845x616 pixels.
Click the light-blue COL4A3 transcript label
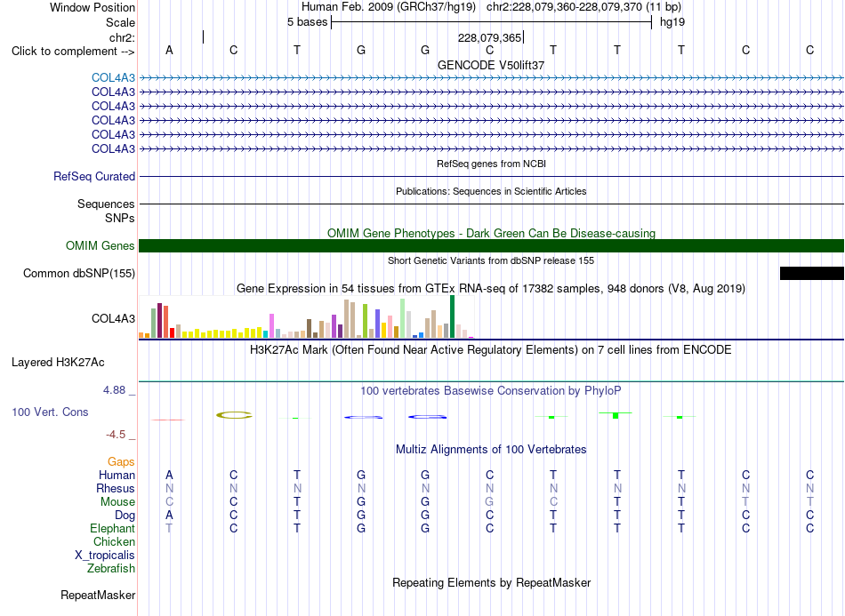pos(113,78)
